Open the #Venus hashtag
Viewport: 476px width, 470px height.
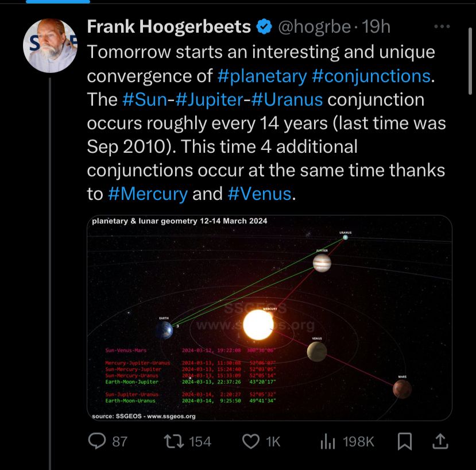click(260, 194)
